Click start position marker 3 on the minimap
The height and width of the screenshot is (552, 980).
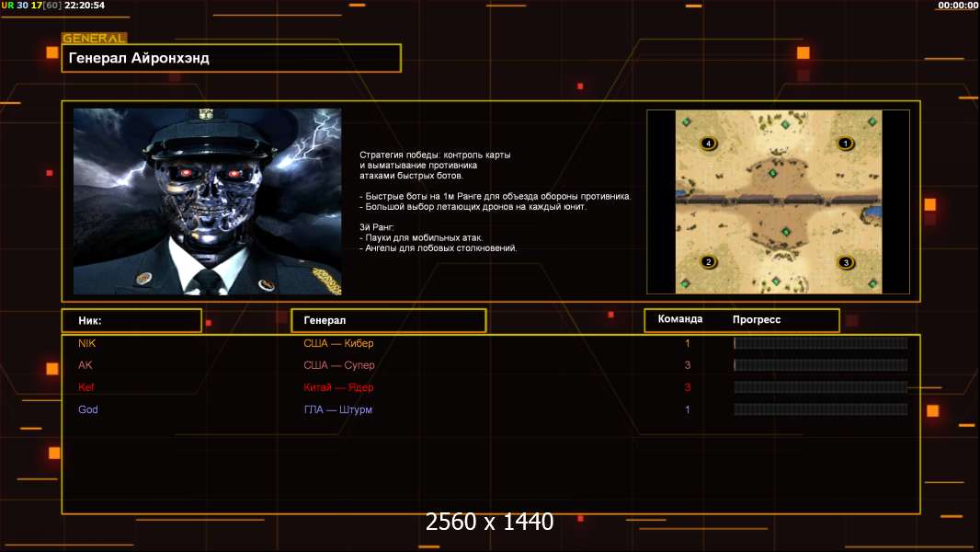point(846,262)
